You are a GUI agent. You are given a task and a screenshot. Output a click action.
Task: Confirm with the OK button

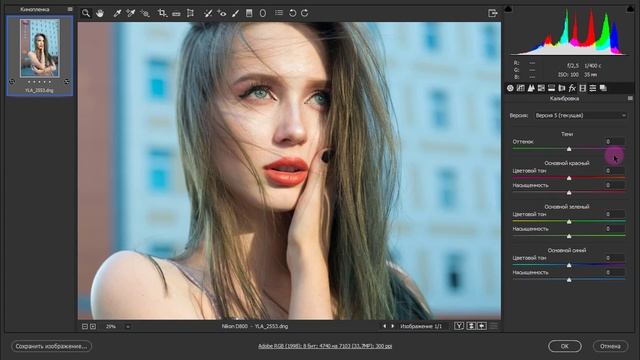click(564, 346)
